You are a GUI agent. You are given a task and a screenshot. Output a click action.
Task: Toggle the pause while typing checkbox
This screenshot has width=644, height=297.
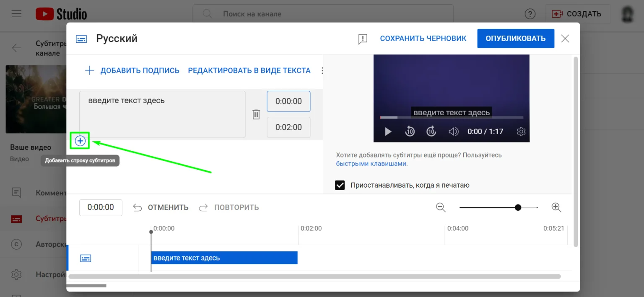coord(340,185)
